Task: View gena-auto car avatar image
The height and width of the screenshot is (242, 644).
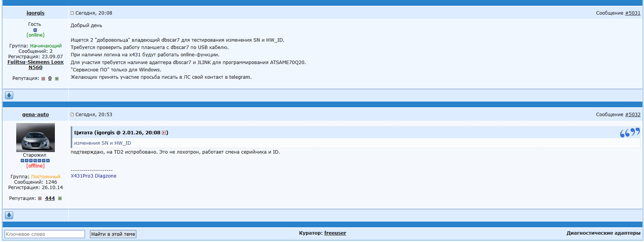Action: 36,137
